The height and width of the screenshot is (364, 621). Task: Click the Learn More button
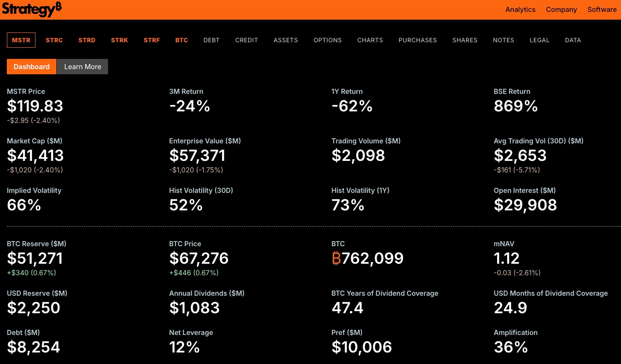point(82,67)
